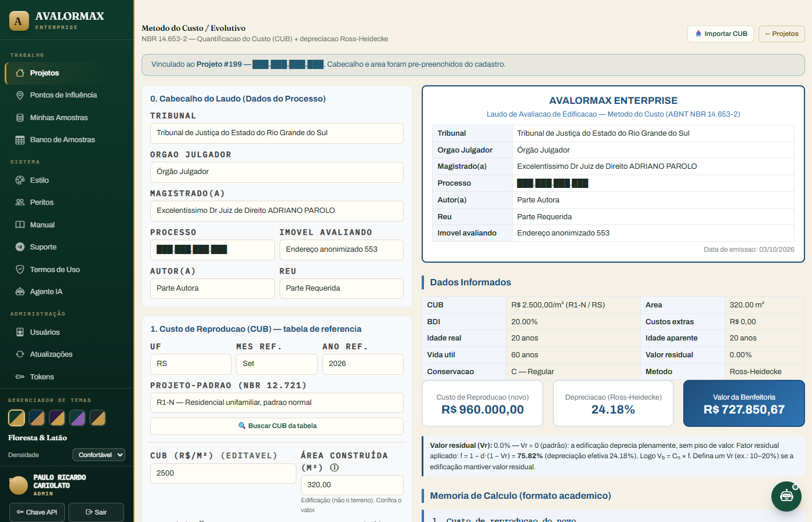Open the floating chatbot assistant icon
This screenshot has width=812, height=522.
coord(786,496)
